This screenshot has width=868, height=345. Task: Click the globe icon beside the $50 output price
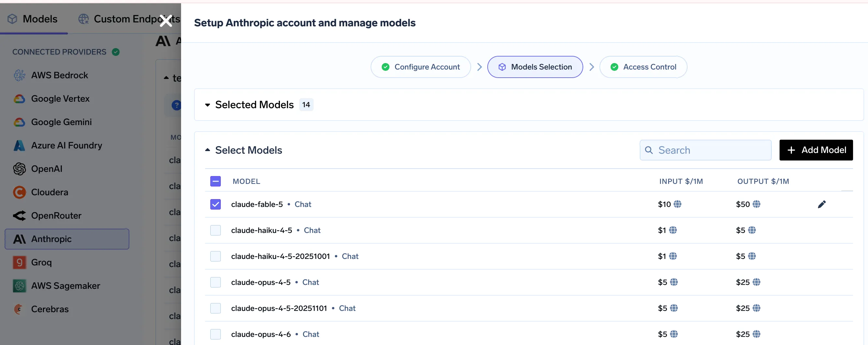tap(756, 204)
